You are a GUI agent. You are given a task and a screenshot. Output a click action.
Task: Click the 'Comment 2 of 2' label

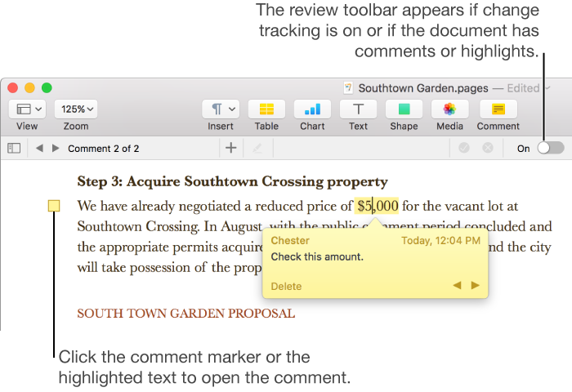[104, 149]
